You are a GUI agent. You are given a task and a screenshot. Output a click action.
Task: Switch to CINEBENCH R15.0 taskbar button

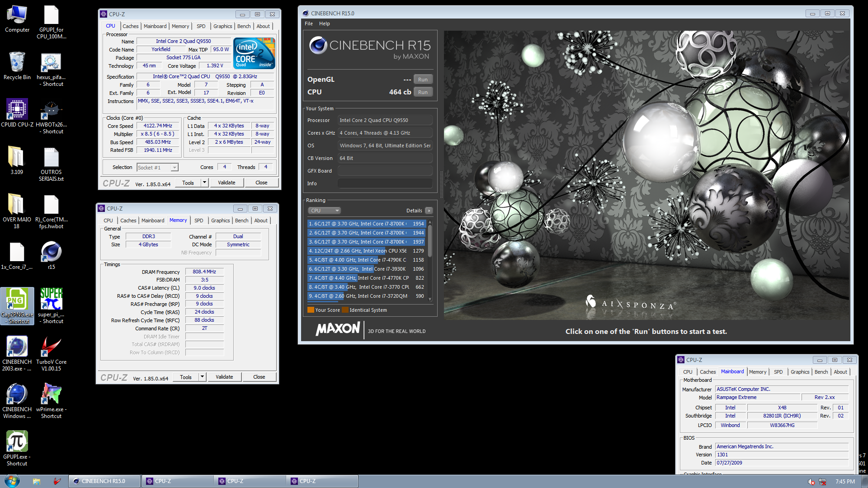(104, 481)
